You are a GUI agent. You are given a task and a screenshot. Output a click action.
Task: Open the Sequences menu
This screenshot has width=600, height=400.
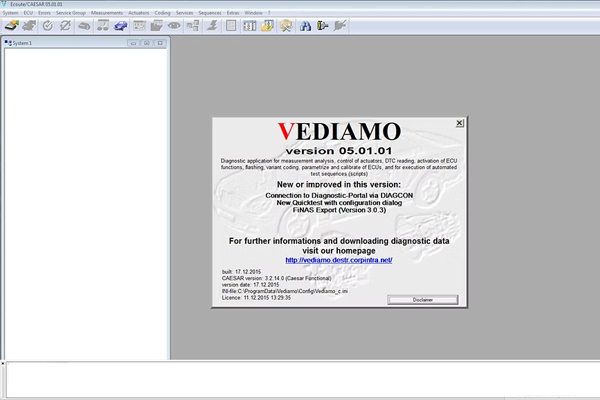click(x=212, y=12)
